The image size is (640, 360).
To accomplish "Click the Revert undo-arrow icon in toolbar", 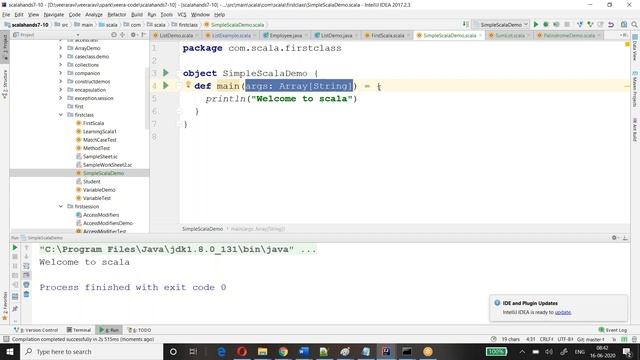I will pos(611,24).
